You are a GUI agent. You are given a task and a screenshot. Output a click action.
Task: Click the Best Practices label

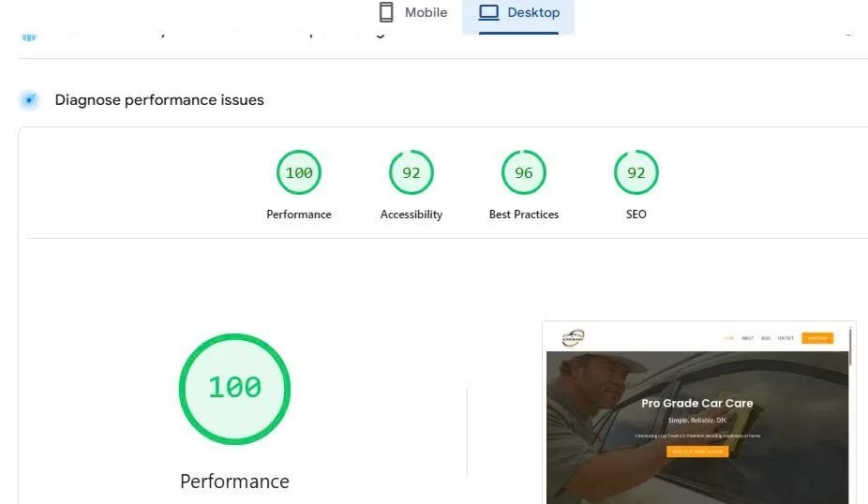coord(524,215)
